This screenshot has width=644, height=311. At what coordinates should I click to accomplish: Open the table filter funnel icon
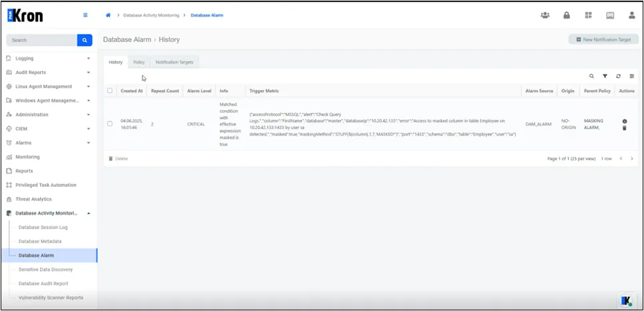tap(605, 76)
